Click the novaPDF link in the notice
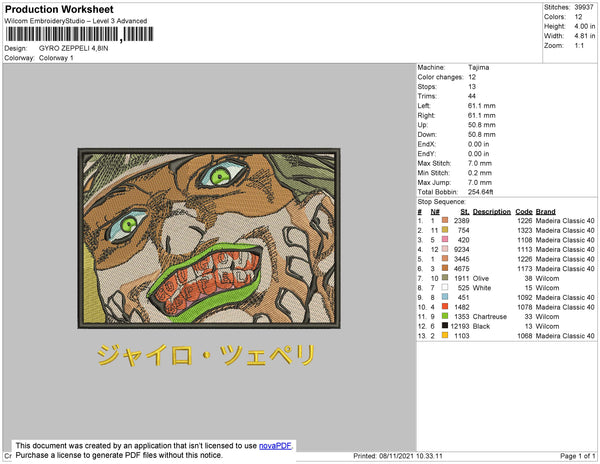This screenshot has width=600, height=464. tap(275, 446)
